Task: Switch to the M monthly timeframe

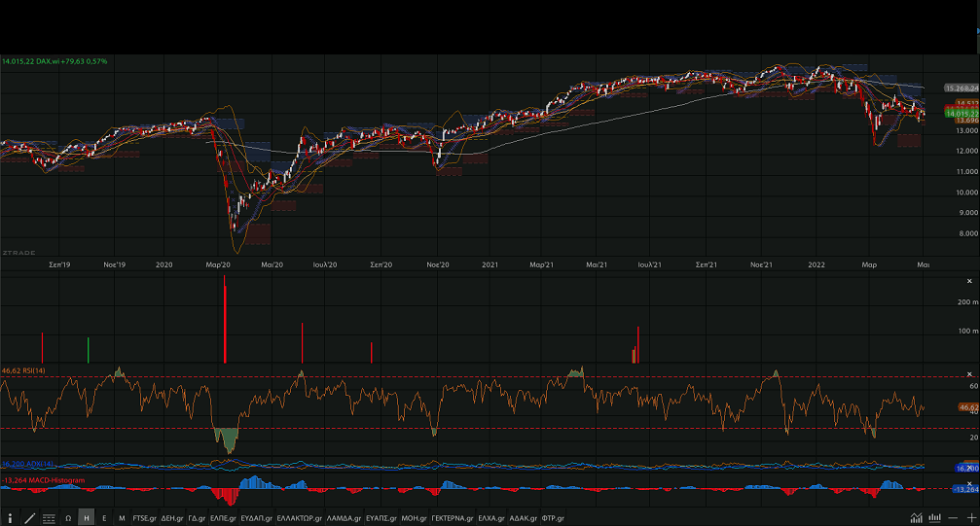Action: (x=122, y=518)
